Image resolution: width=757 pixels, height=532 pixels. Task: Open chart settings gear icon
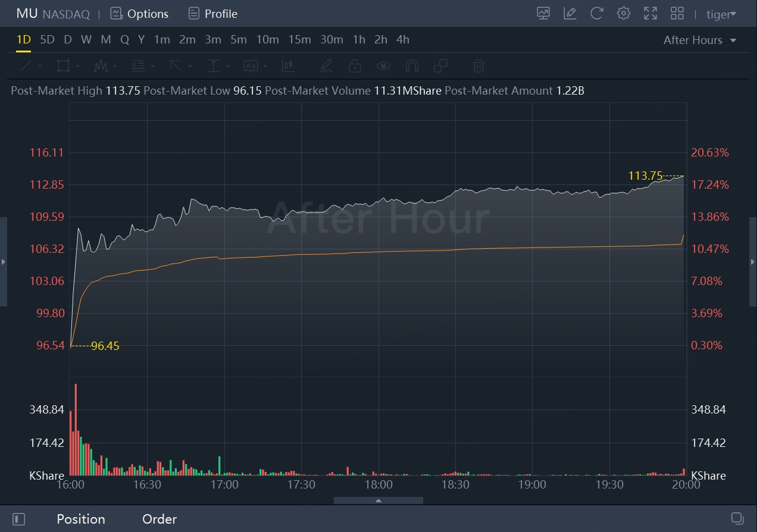pos(623,13)
